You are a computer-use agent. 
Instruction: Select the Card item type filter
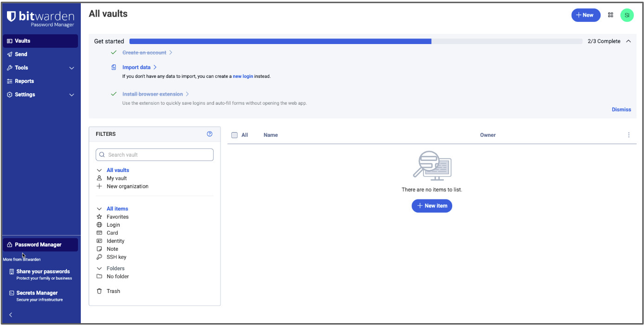[112, 232]
